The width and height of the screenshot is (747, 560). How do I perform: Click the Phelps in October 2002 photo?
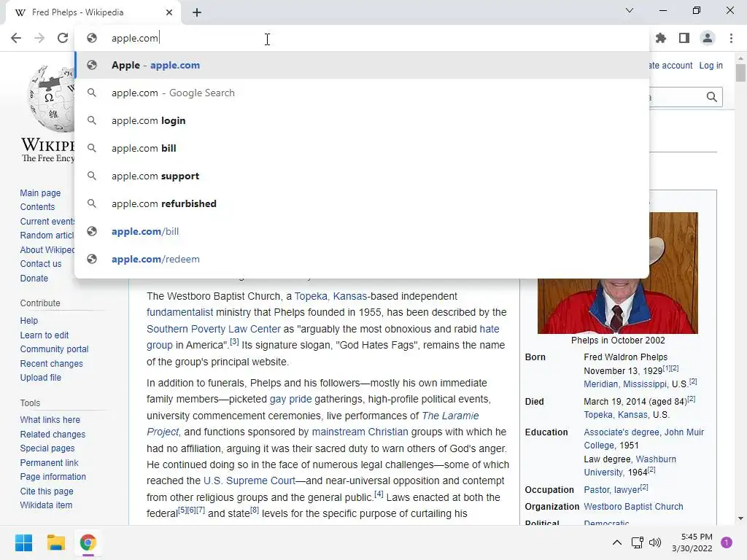click(617, 305)
